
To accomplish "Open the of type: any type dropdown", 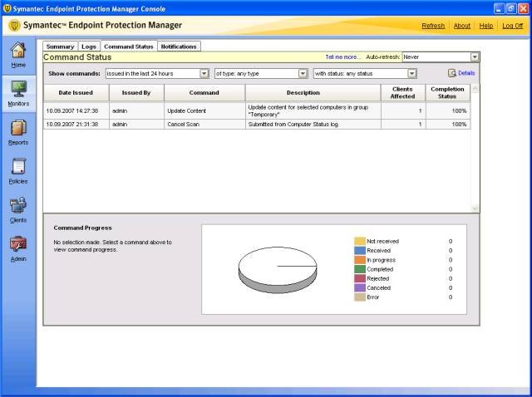I will click(261, 74).
